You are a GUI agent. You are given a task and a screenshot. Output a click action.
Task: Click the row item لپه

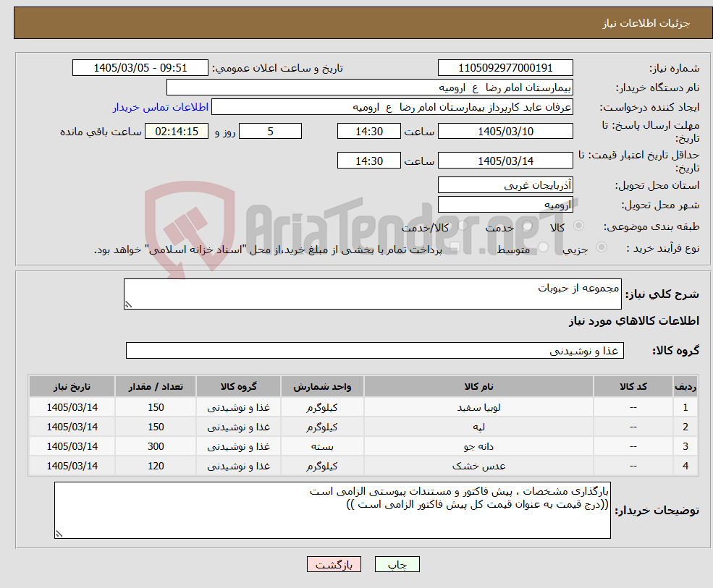pos(478,427)
